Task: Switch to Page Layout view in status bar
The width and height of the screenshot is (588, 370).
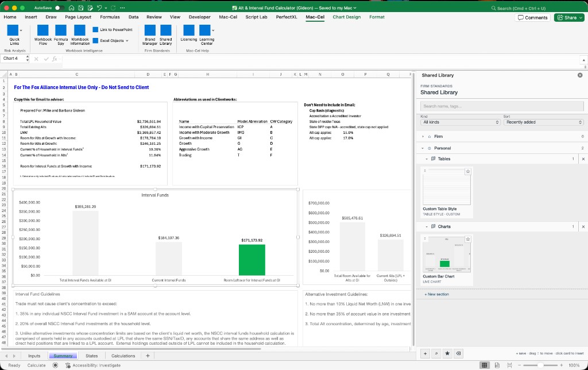Action: pyautogui.click(x=497, y=365)
